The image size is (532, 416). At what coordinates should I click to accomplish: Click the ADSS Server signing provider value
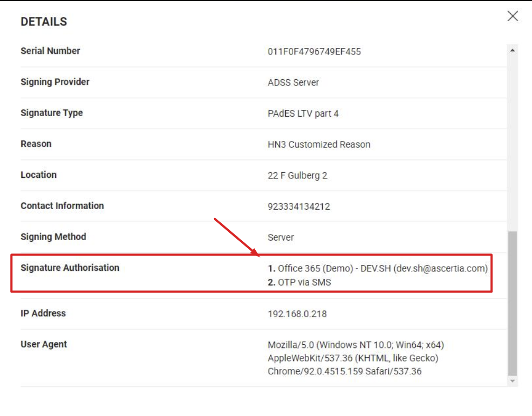pyautogui.click(x=293, y=82)
